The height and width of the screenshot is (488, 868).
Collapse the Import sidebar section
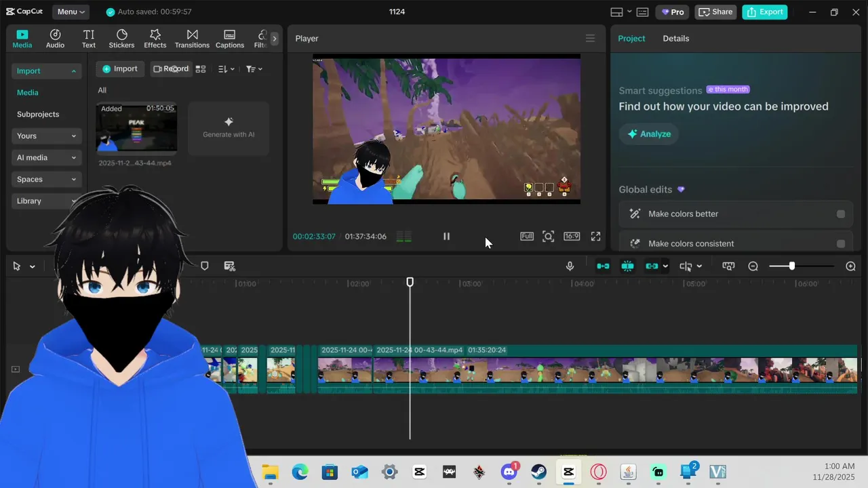pyautogui.click(x=46, y=71)
